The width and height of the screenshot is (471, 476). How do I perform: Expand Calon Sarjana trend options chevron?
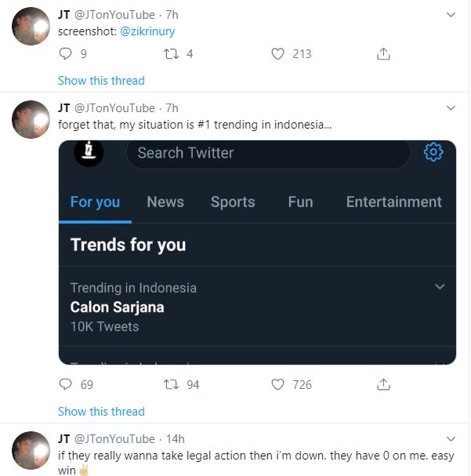(x=440, y=286)
